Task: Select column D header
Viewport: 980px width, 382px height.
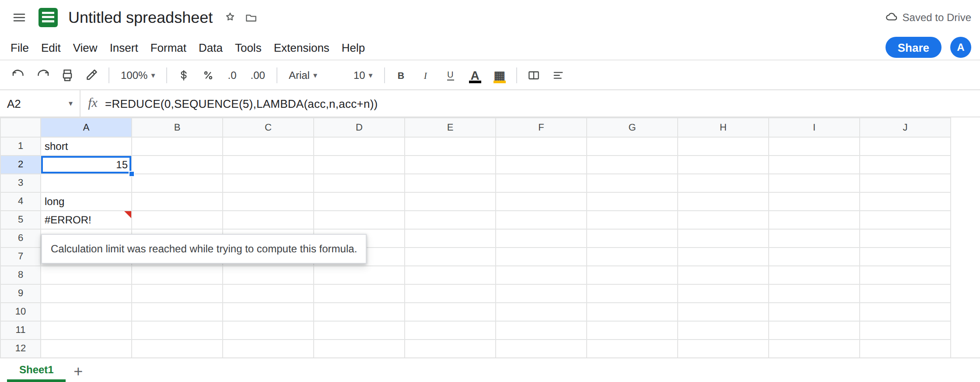Action: tap(359, 127)
